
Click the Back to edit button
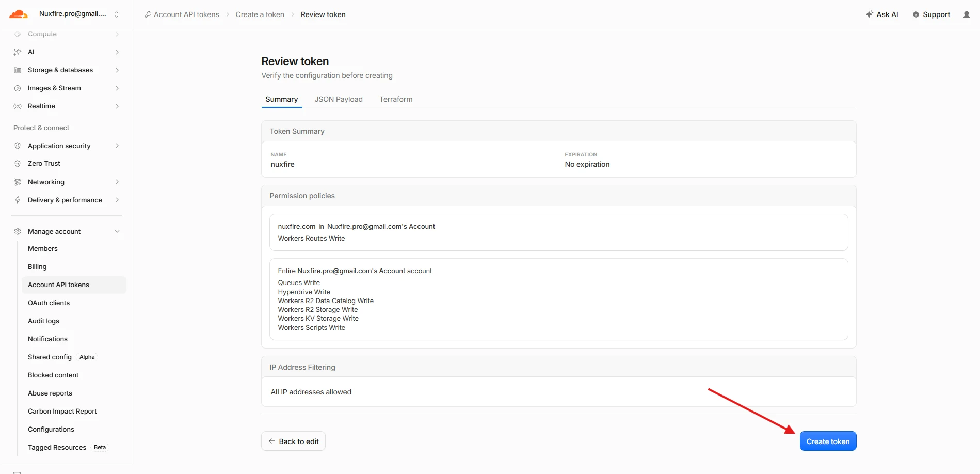coord(293,441)
